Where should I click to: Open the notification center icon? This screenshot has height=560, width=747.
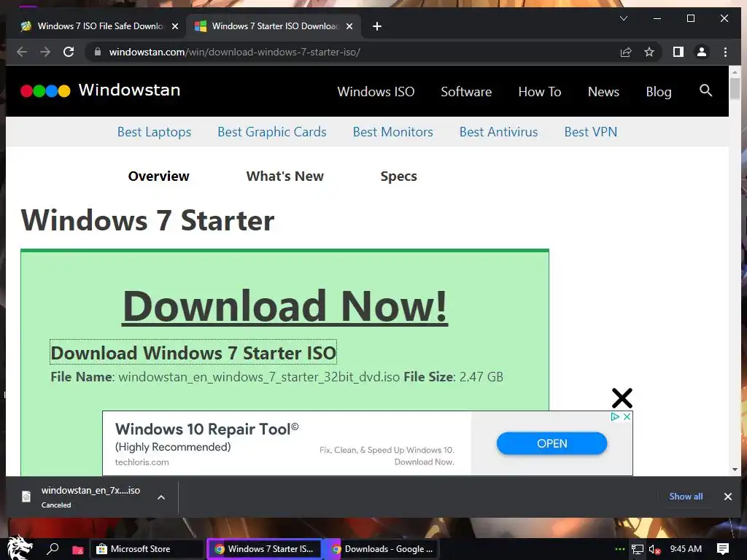point(723,549)
